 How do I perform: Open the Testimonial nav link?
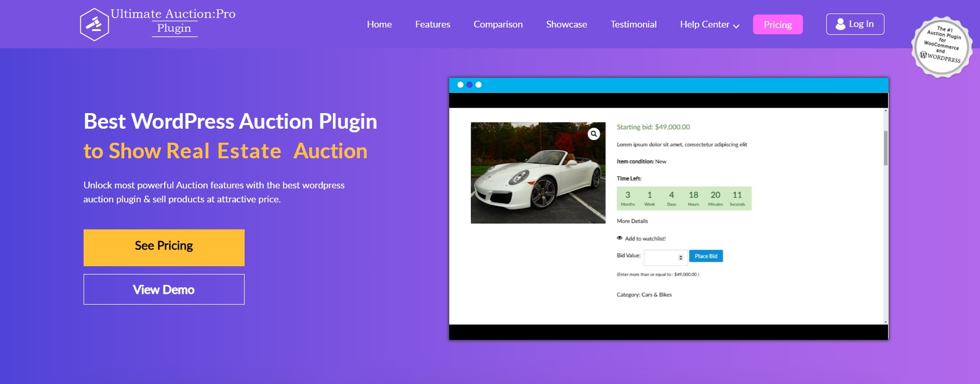[x=633, y=24]
